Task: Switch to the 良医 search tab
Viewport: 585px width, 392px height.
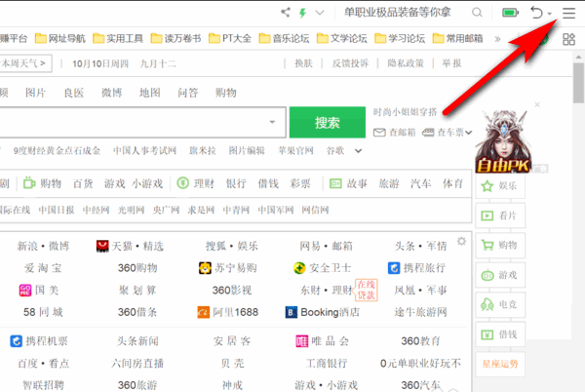Action: [74, 93]
